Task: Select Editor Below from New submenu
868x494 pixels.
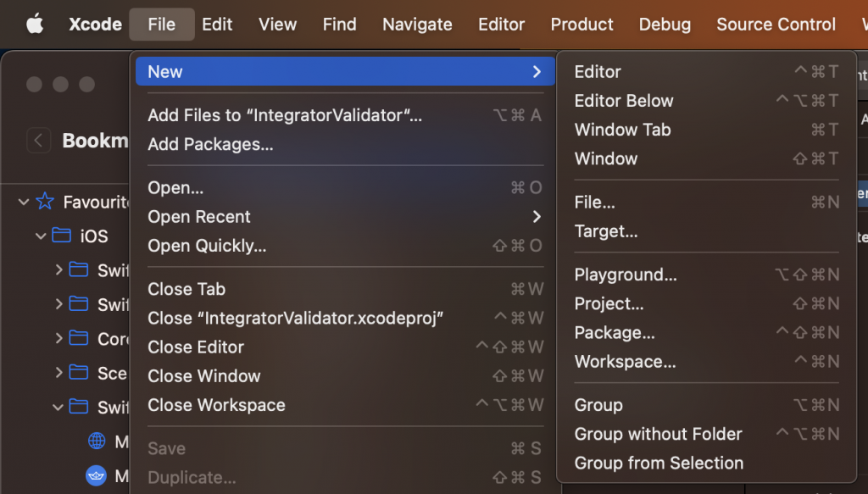Action: pos(706,101)
